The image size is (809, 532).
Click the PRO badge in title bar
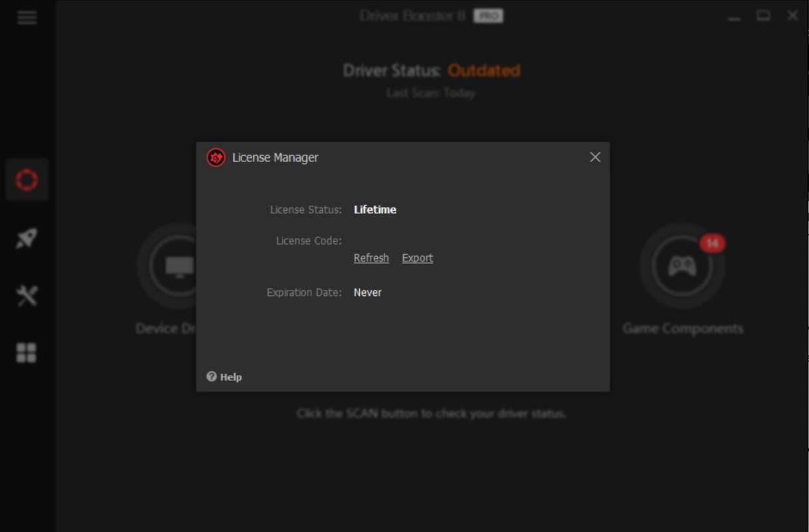488,16
